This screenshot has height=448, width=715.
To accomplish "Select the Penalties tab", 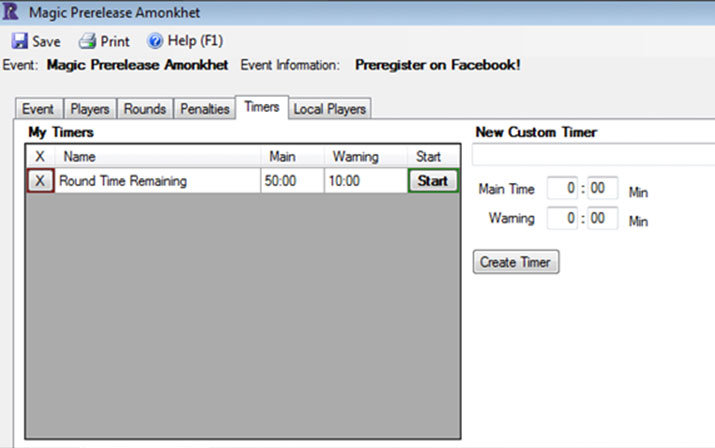I will pyautogui.click(x=205, y=109).
